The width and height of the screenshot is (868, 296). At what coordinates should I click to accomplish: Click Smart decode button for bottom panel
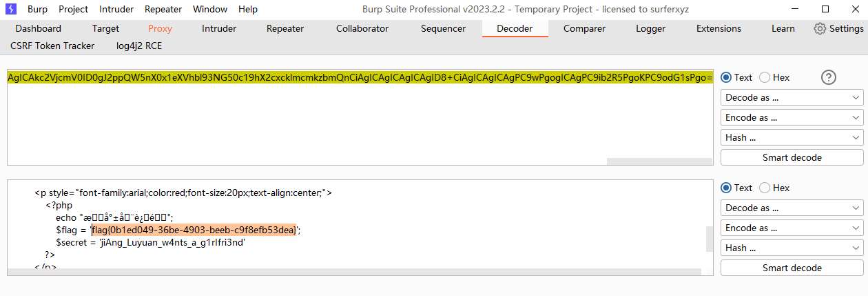[x=792, y=268]
